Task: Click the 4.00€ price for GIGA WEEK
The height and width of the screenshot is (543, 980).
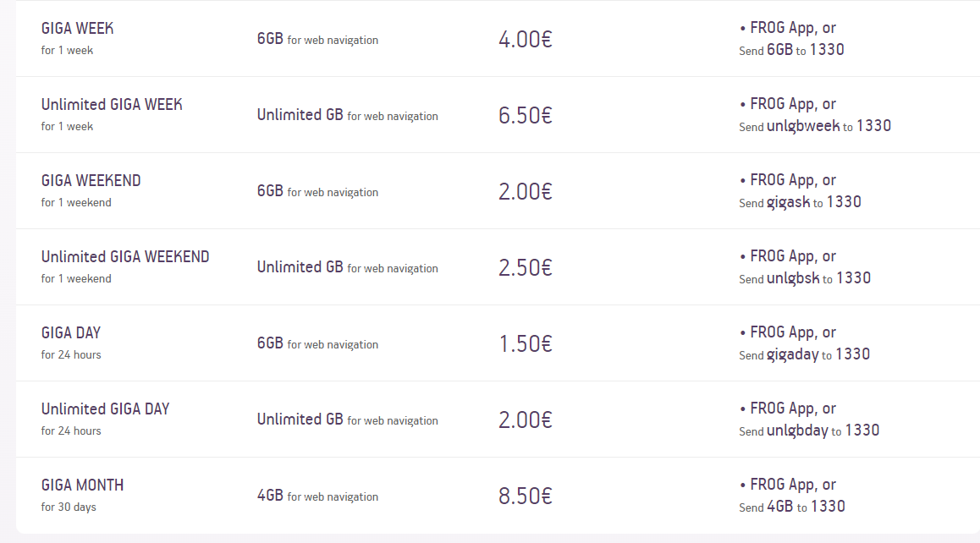Action: coord(525,40)
